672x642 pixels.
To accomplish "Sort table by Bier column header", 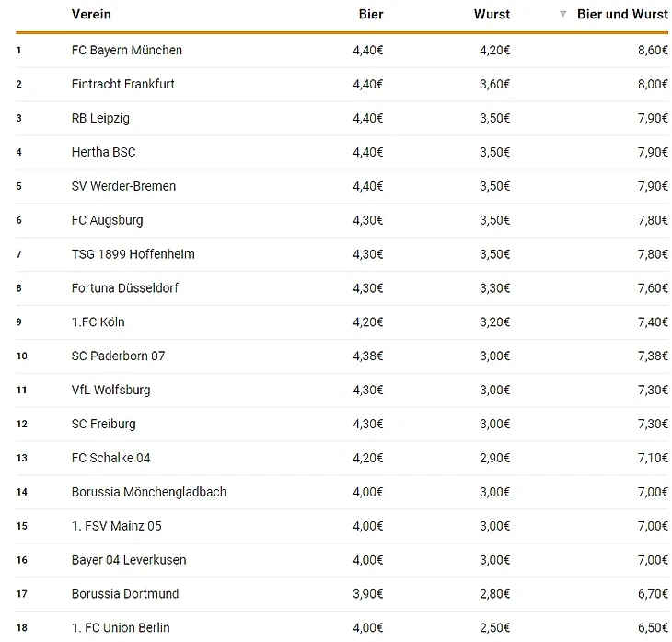I will [x=370, y=15].
